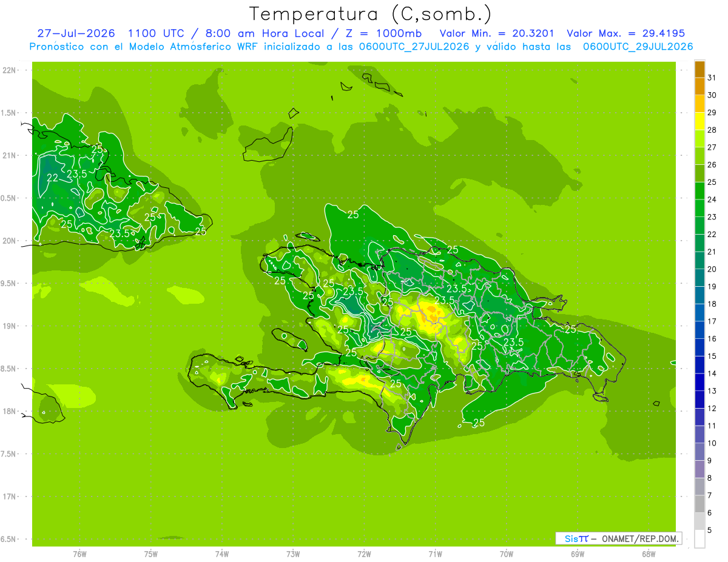Select the date text "27-Jul-2026"
This screenshot has height=562, width=728.
pyautogui.click(x=76, y=33)
